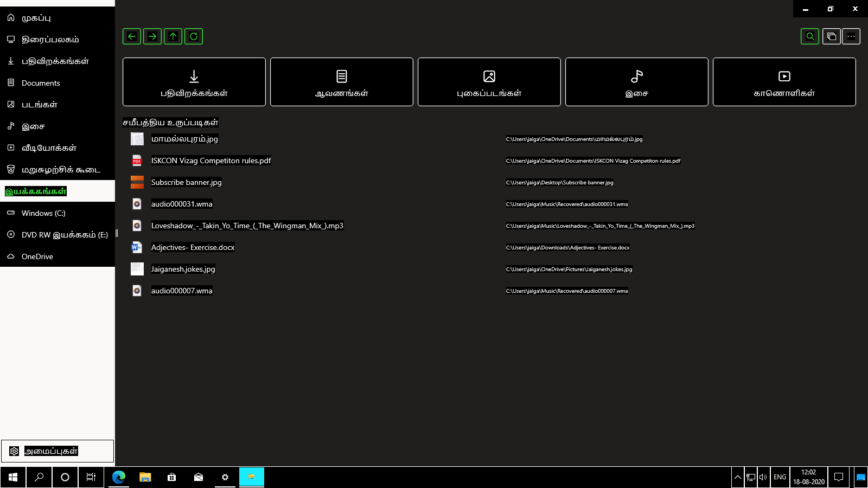Open the search button in the toolbar
The image size is (868, 488).
tap(810, 36)
